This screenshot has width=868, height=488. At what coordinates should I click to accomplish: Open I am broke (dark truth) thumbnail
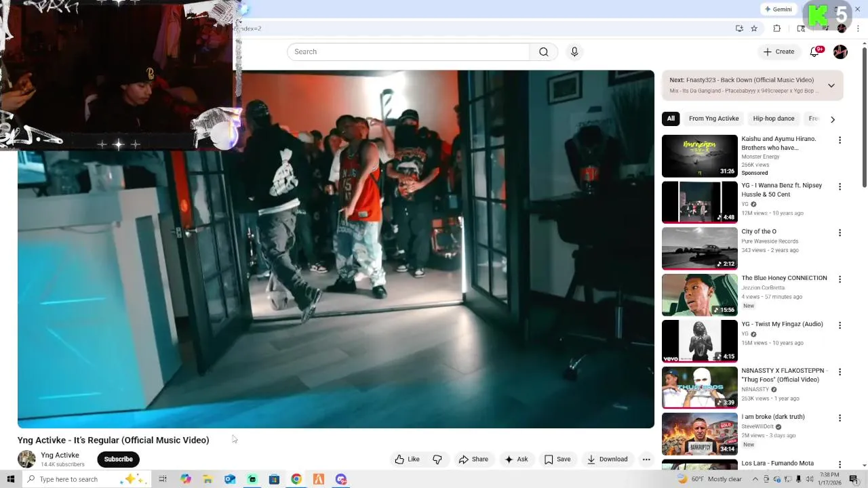point(699,434)
